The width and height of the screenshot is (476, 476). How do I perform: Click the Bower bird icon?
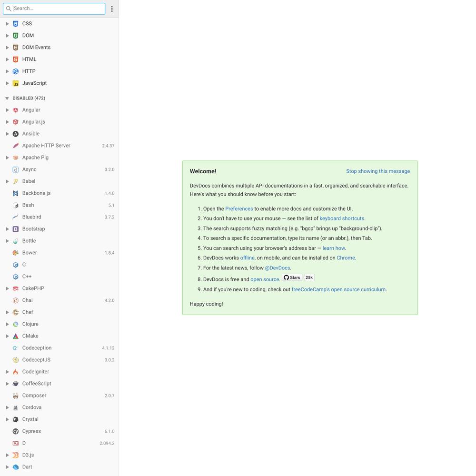point(16,253)
